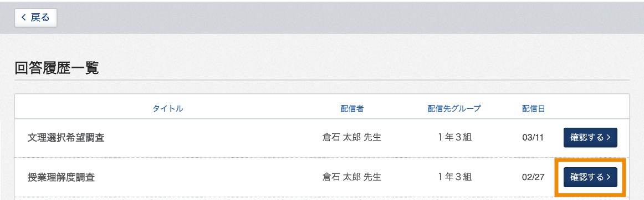Select 倉石 太郎 先生 in the 文理選択希望調査 row
Viewport: 644px width, 200px height.
(352, 137)
